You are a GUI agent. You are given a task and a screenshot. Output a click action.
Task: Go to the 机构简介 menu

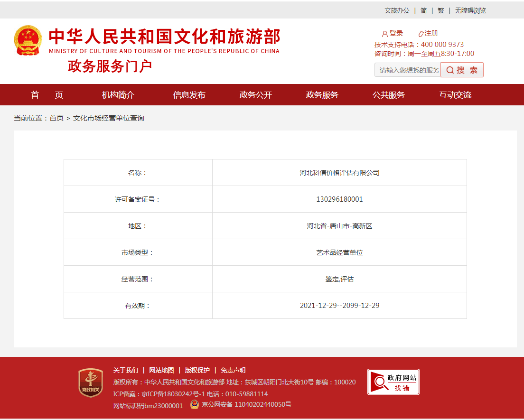[x=118, y=95]
